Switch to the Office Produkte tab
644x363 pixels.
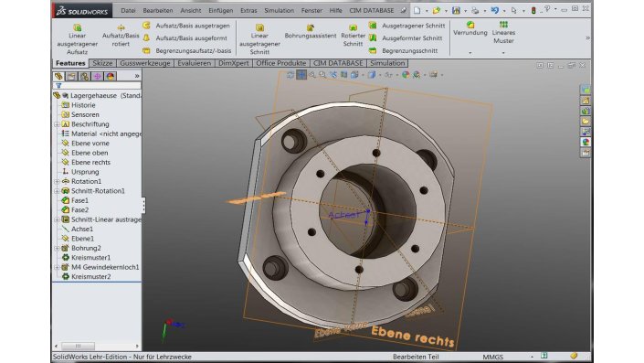pyautogui.click(x=281, y=63)
